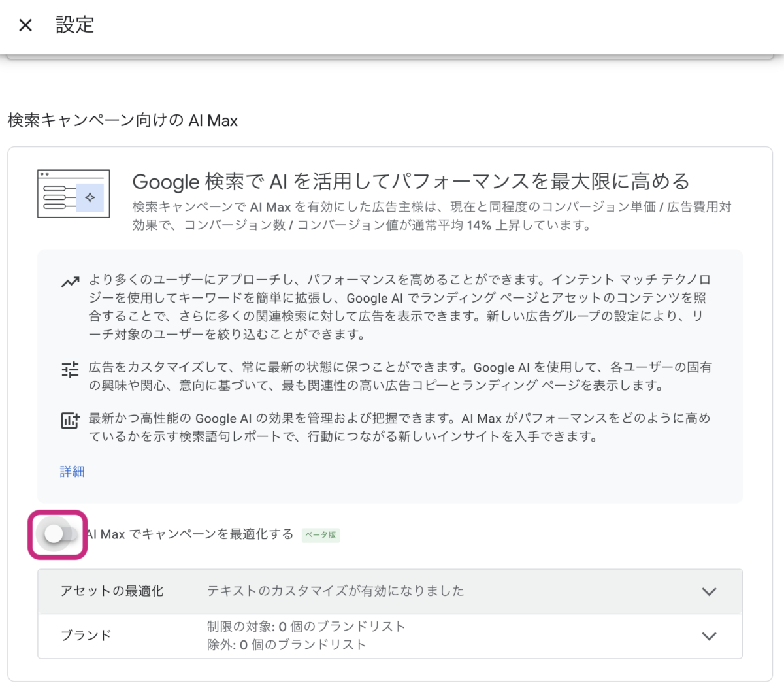Enable the AI Max campaign optimization toggle

click(59, 534)
